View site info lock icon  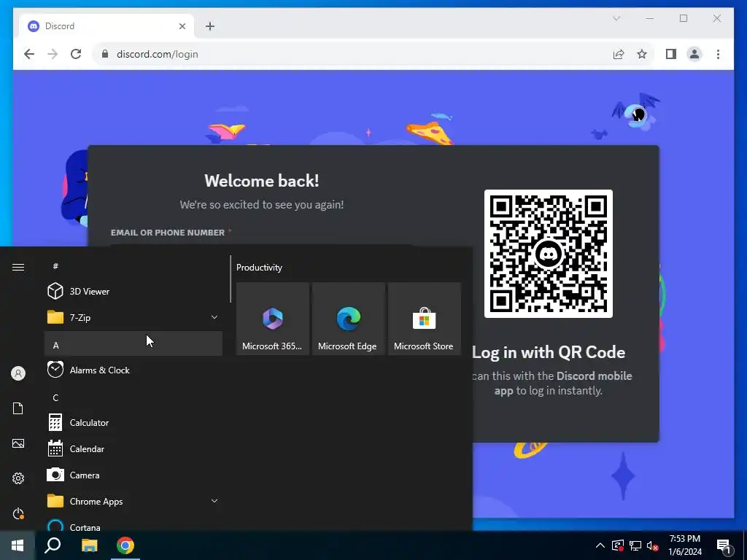point(105,54)
